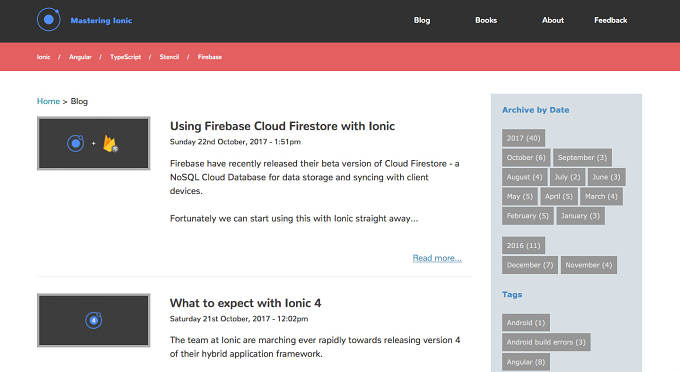The width and height of the screenshot is (680, 372).
Task: Click the Mastering Ionic logo icon
Action: coord(49,20)
